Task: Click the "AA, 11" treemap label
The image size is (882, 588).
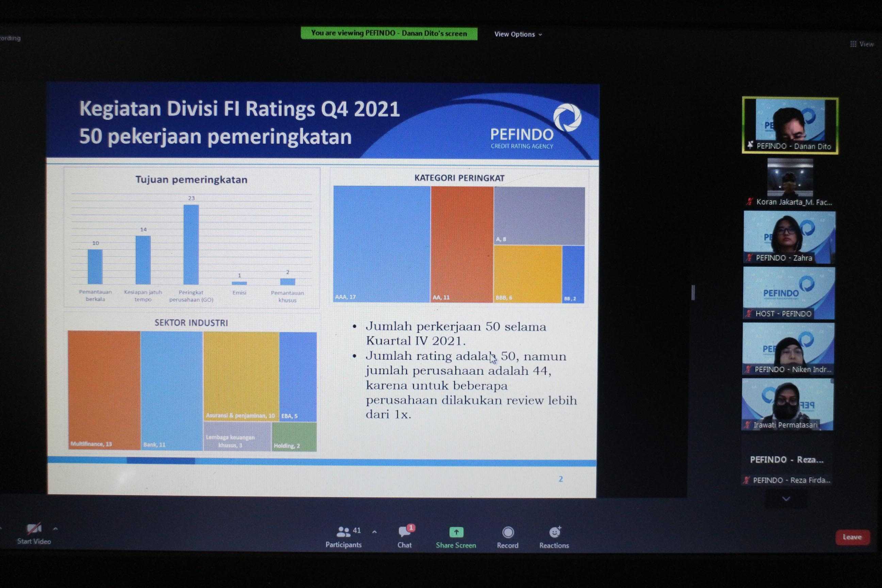Action: [441, 297]
